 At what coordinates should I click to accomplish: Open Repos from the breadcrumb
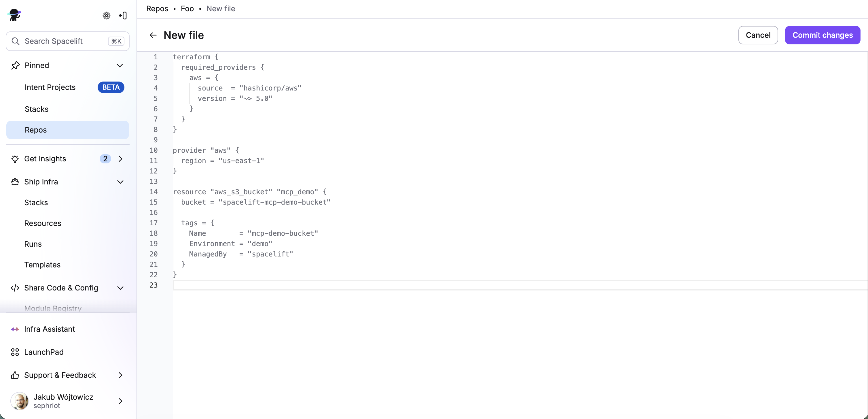[x=157, y=8]
